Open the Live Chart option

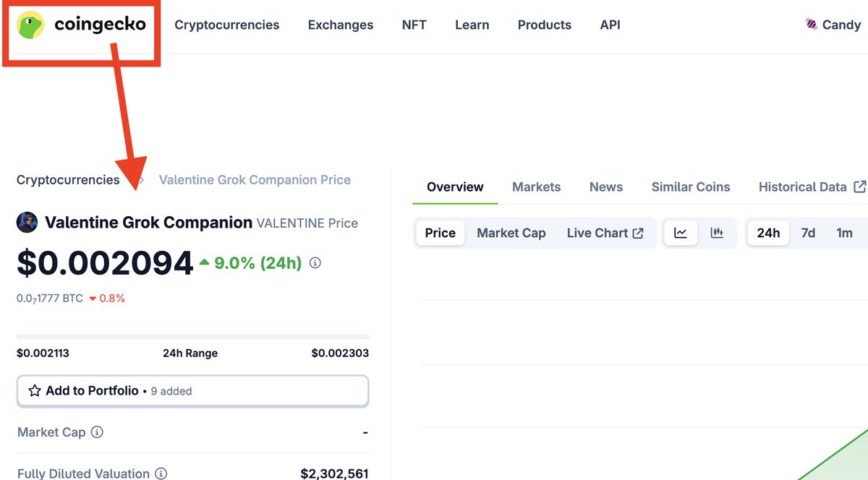click(x=605, y=233)
